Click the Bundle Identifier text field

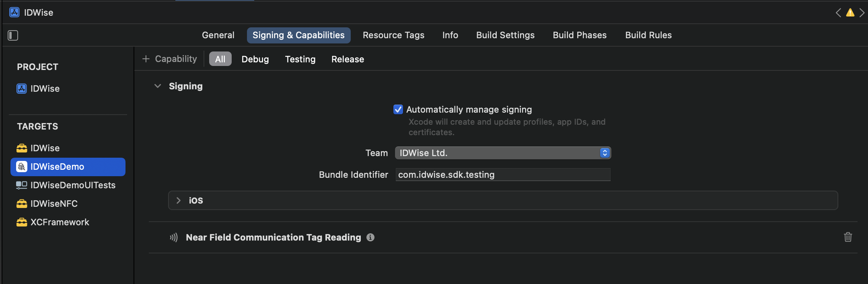503,175
